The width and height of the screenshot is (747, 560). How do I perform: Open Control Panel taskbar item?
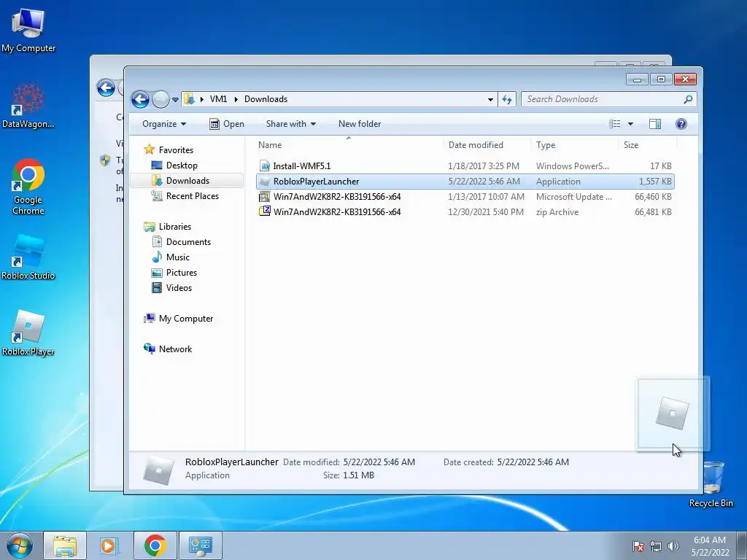pyautogui.click(x=200, y=545)
